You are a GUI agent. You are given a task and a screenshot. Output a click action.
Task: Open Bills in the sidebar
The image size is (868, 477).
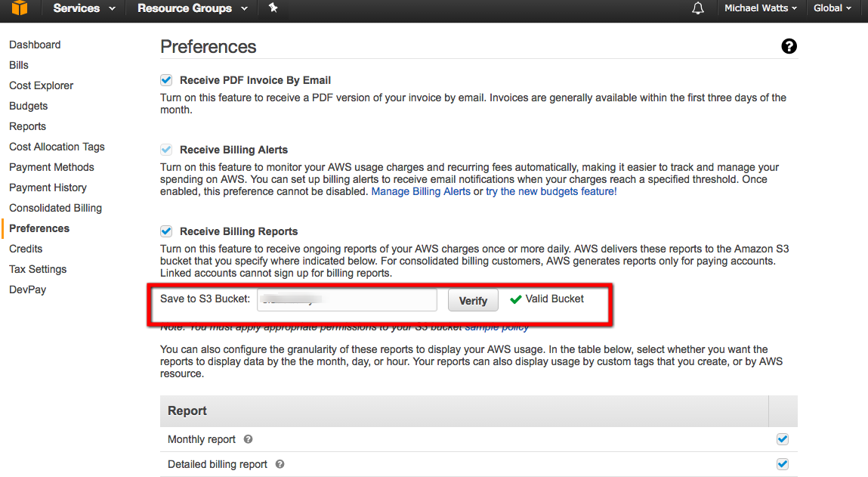tap(19, 65)
